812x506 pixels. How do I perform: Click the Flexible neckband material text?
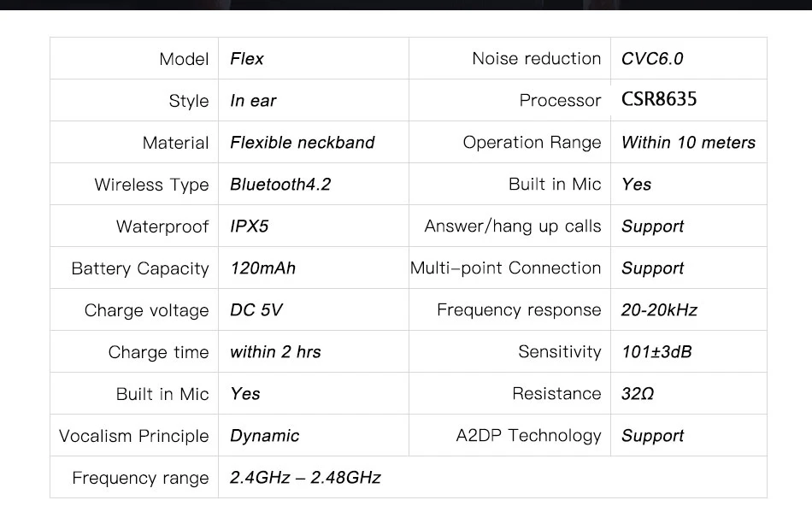click(302, 143)
